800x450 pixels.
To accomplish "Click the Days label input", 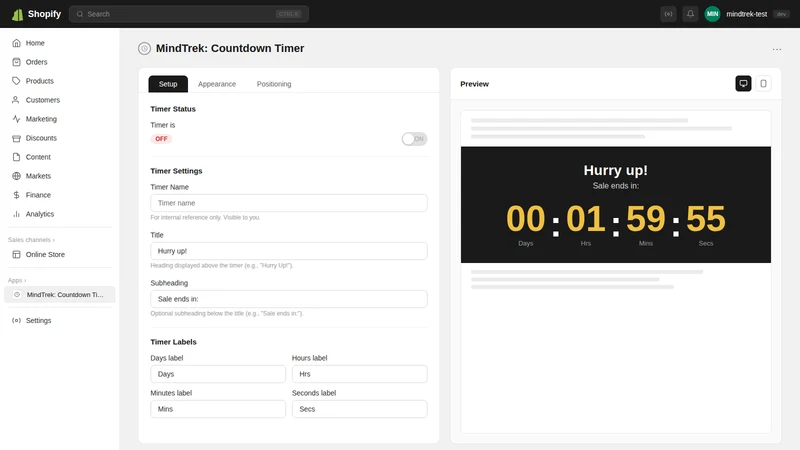I will coord(218,374).
